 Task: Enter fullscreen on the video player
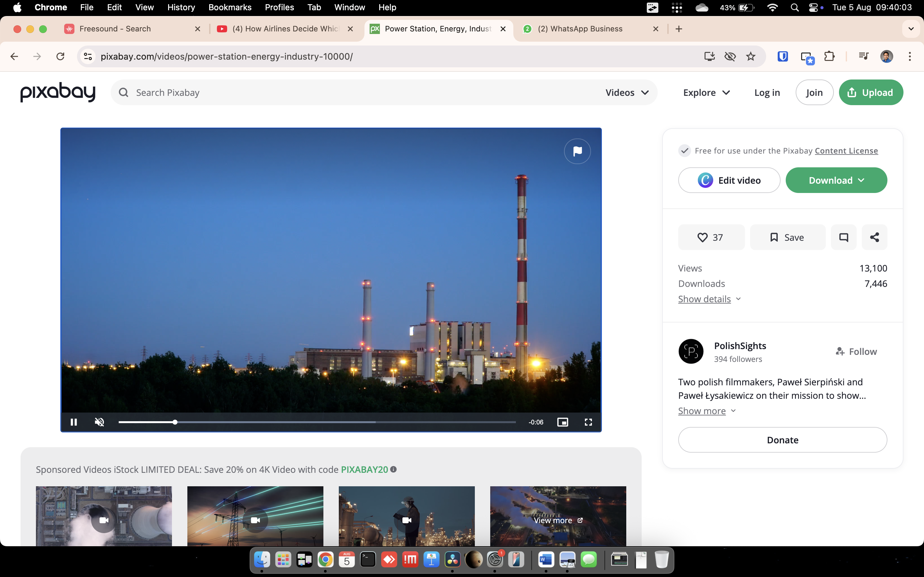point(588,422)
